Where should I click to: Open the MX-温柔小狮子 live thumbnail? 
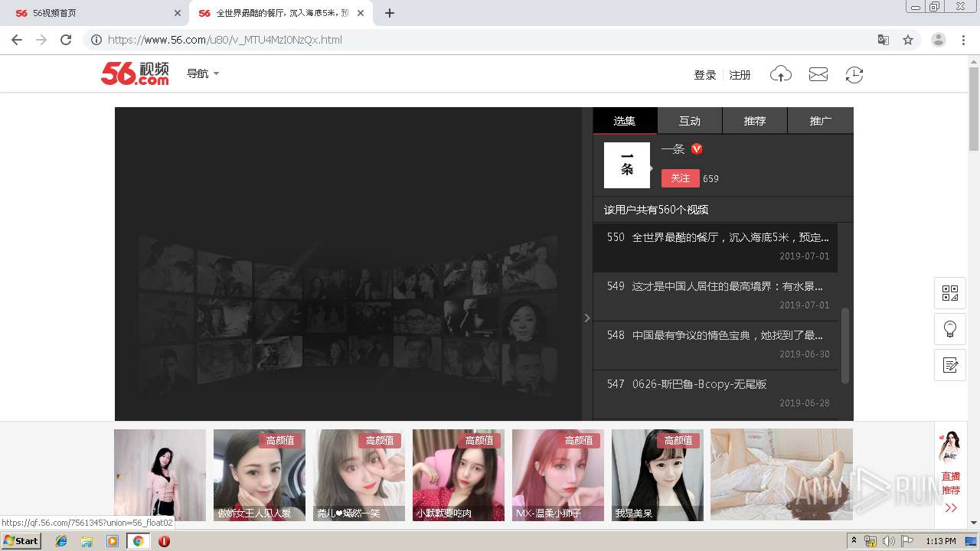coord(558,474)
